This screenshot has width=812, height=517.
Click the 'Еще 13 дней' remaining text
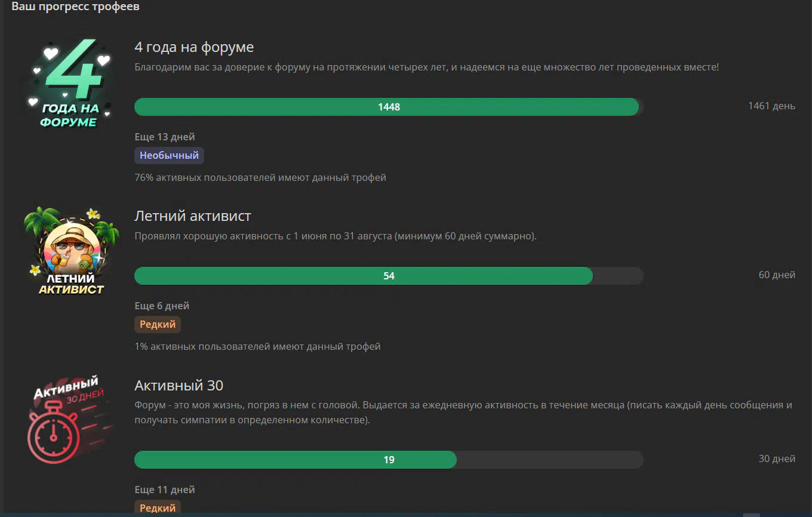[165, 137]
